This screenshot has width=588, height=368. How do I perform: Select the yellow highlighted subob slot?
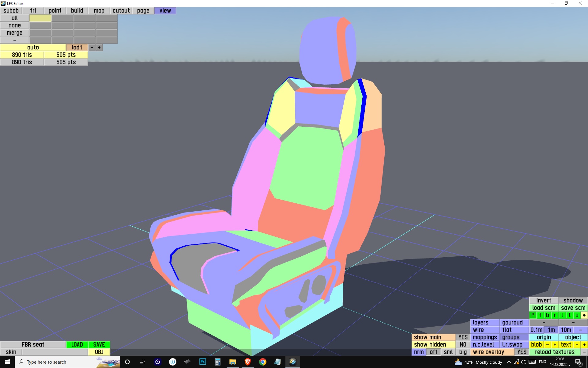(40, 18)
